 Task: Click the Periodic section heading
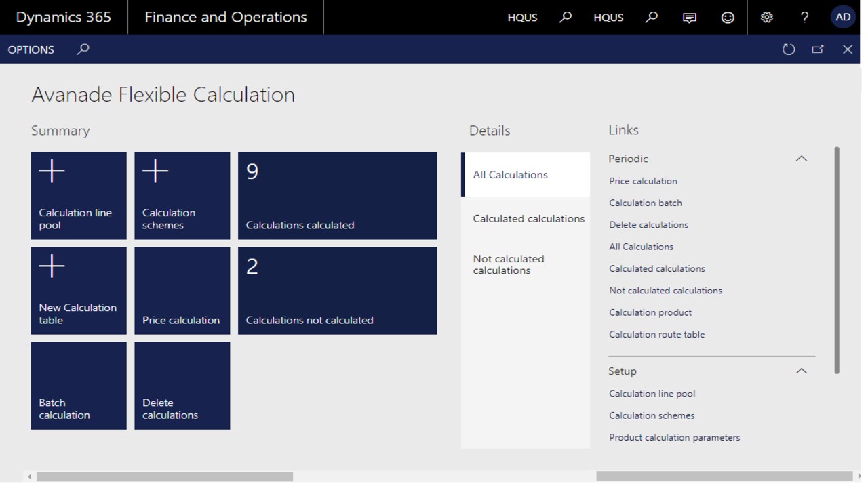tap(628, 159)
